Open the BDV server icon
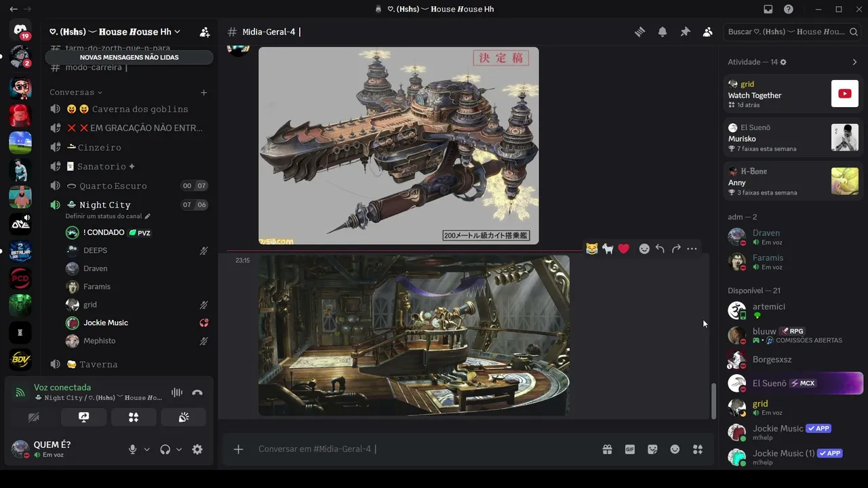868x488 pixels. (20, 359)
